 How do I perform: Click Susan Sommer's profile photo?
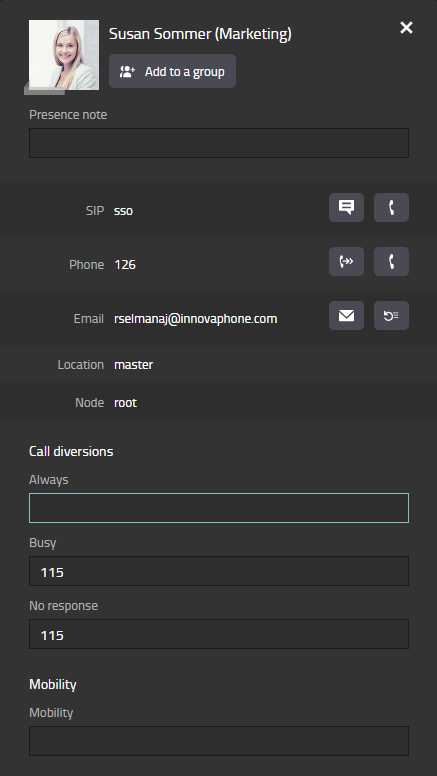pos(64,54)
